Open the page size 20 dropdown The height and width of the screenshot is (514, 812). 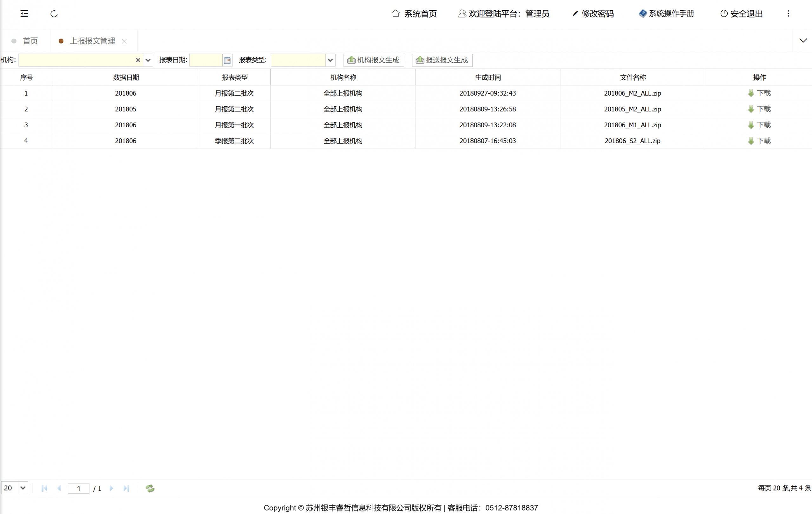(x=23, y=488)
